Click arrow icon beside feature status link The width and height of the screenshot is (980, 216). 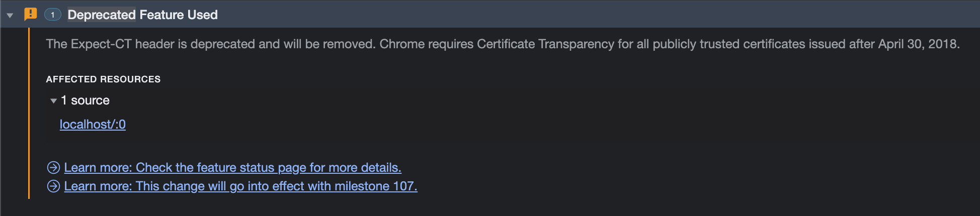click(x=53, y=167)
